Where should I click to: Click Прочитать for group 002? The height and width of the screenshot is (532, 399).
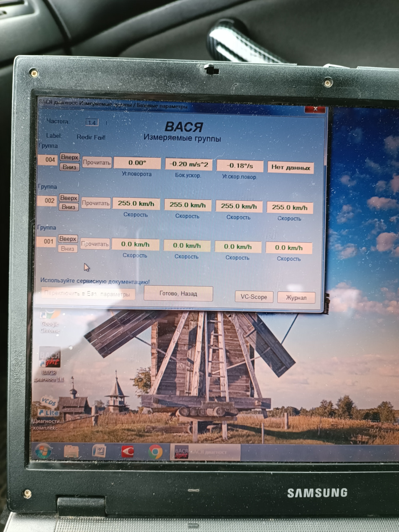click(x=96, y=203)
